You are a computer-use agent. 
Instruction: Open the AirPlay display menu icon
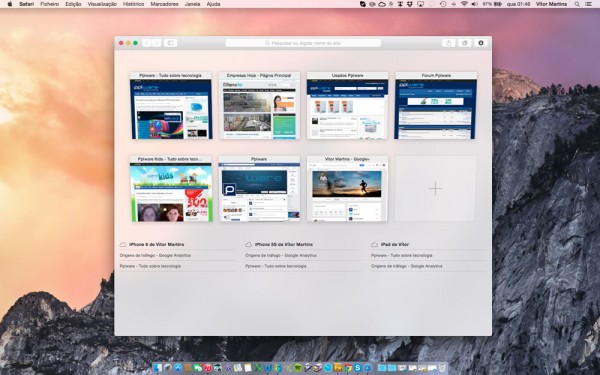421,4
